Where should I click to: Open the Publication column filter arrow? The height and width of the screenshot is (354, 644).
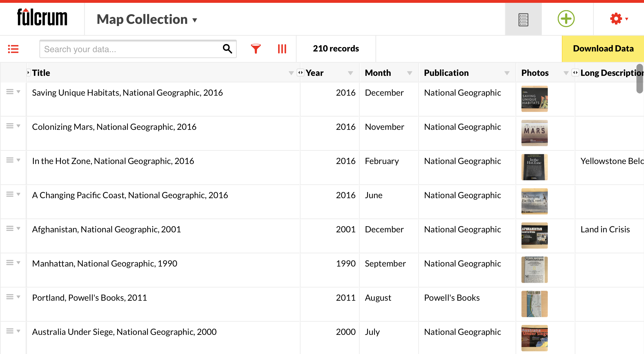[x=507, y=73]
